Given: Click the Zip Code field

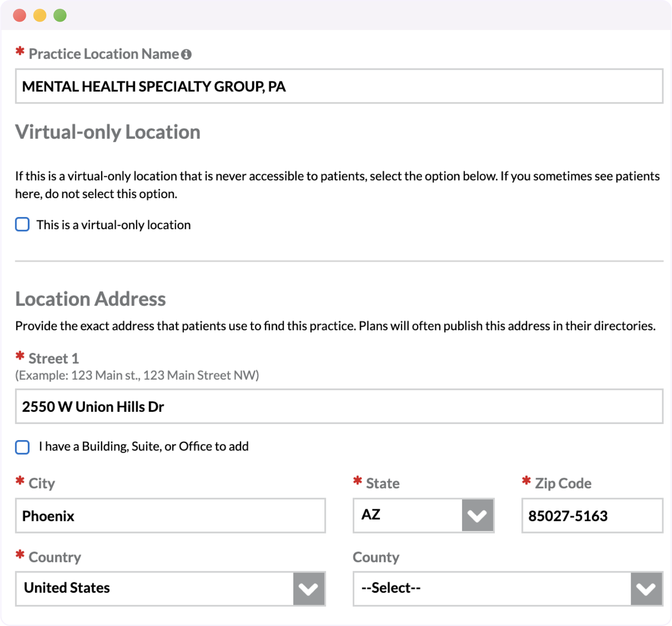Looking at the screenshot, I should click(x=592, y=515).
